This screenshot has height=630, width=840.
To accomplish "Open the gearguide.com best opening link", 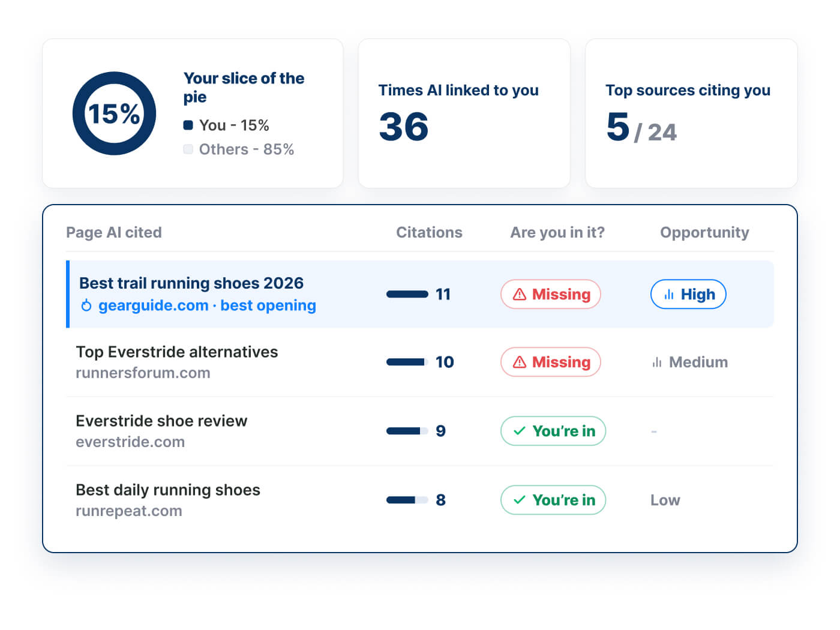I will 207,305.
